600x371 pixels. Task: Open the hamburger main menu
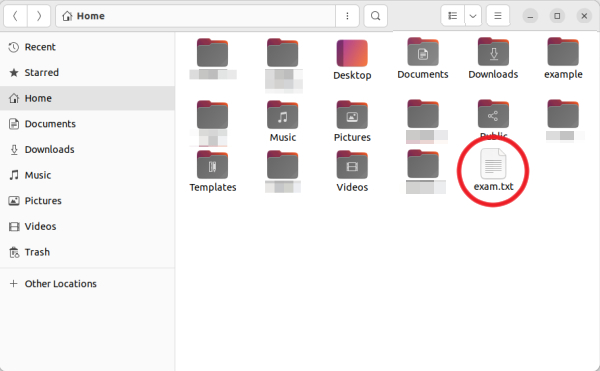(x=497, y=16)
